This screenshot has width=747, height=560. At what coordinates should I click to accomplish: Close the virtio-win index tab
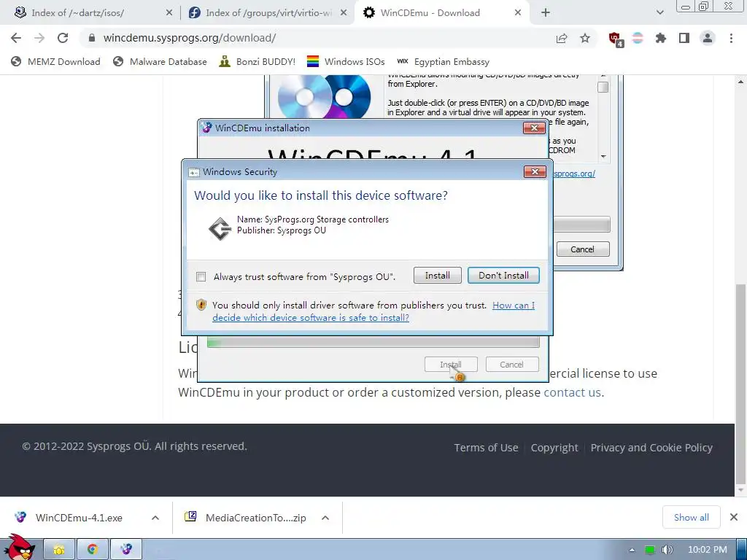point(344,13)
